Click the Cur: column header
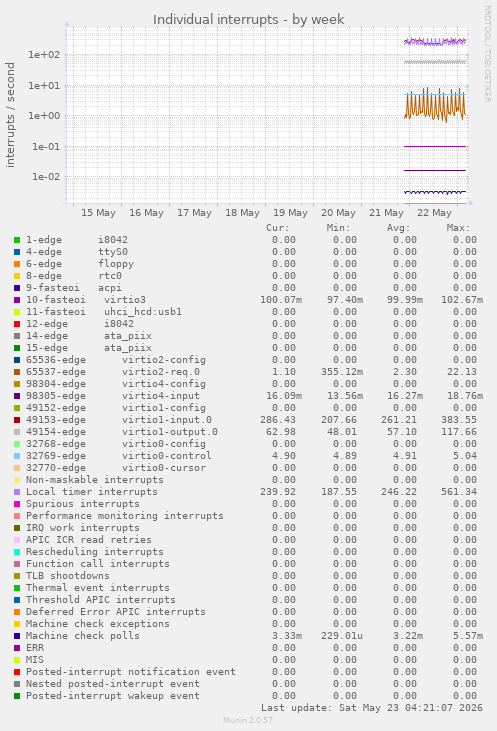The height and width of the screenshot is (731, 497). tap(277, 228)
